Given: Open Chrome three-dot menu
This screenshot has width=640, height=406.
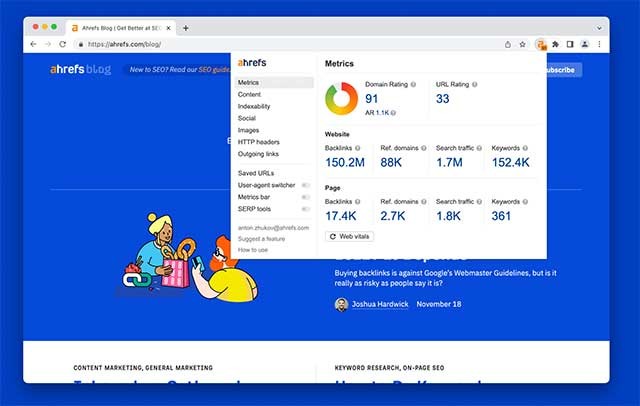Looking at the screenshot, I should (x=599, y=44).
